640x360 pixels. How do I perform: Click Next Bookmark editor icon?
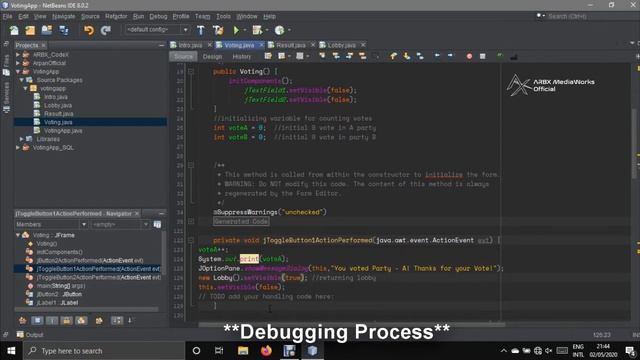tap(407, 56)
